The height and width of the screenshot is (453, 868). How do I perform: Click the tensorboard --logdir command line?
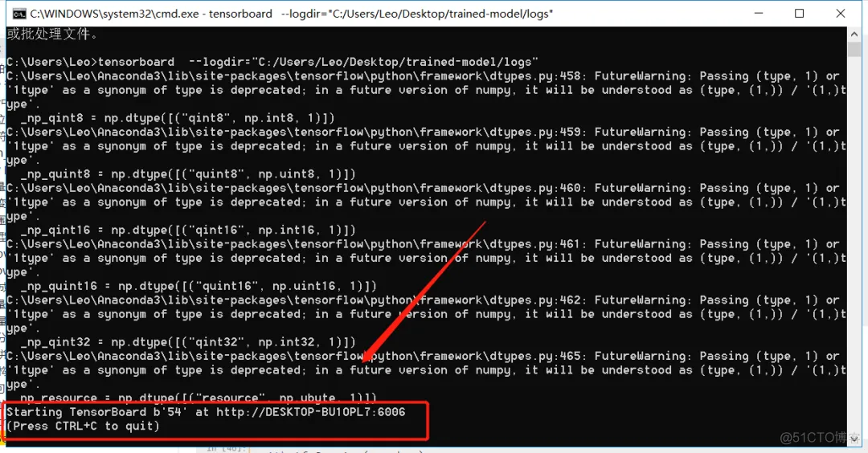click(272, 62)
